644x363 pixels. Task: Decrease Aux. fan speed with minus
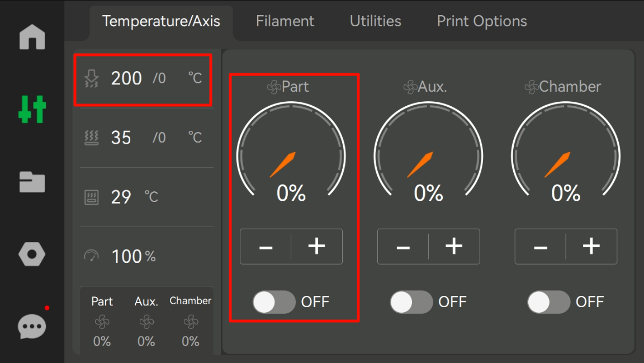click(403, 247)
